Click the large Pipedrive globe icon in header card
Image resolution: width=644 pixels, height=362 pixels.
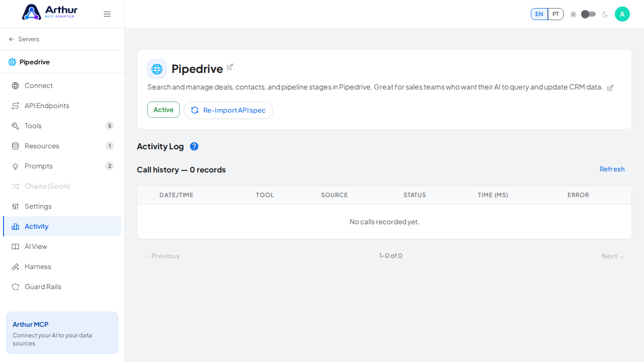(157, 69)
